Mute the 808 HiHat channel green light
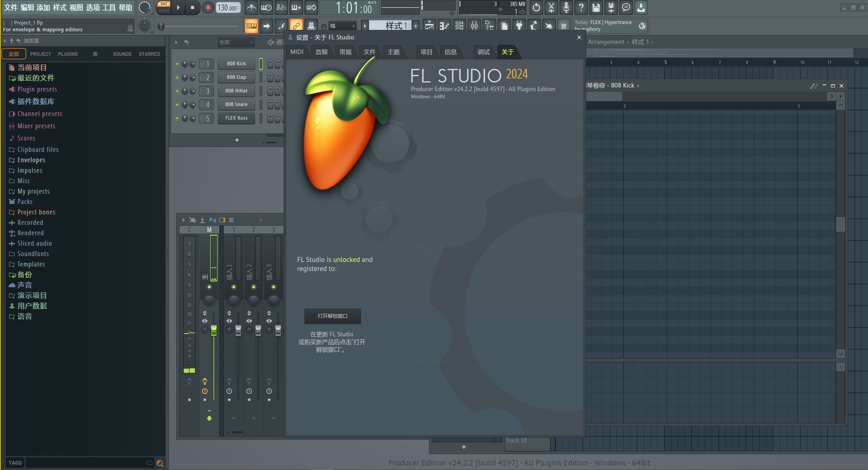This screenshot has height=470, width=868. tap(177, 91)
